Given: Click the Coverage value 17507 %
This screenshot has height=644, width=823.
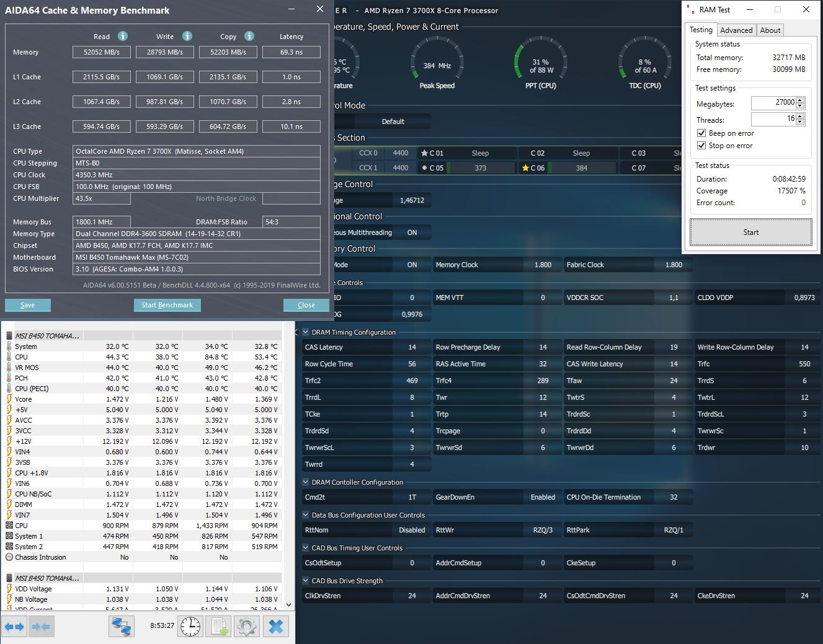Looking at the screenshot, I should 791,191.
